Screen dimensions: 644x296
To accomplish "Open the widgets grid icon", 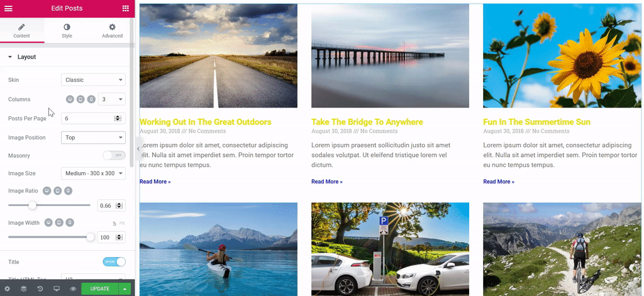I will (126, 9).
